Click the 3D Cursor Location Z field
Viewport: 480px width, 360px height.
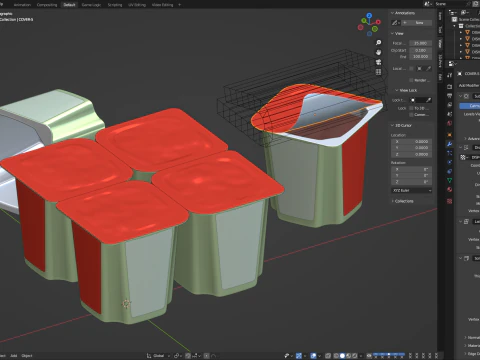[x=412, y=154]
